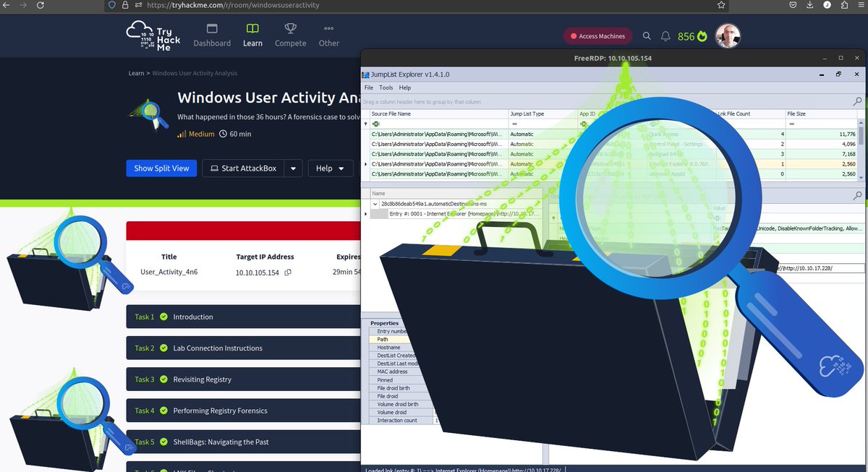868x472 pixels.
Task: Click the Learn breadcrumb link
Action: coord(136,73)
